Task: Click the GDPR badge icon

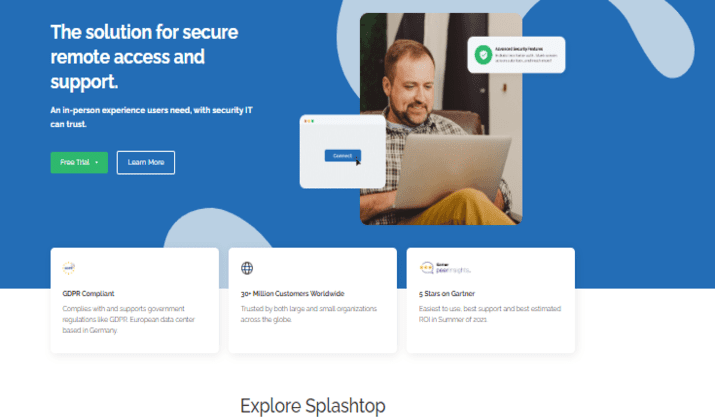Action: pyautogui.click(x=68, y=268)
